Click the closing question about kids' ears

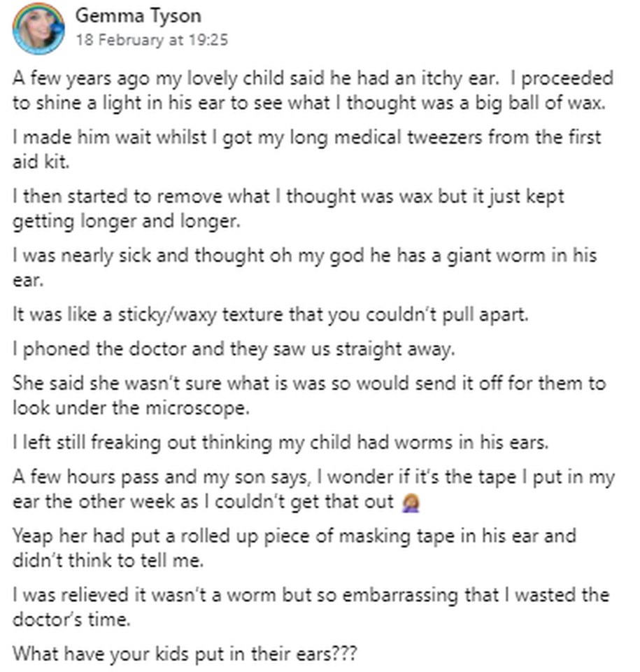[185, 654]
